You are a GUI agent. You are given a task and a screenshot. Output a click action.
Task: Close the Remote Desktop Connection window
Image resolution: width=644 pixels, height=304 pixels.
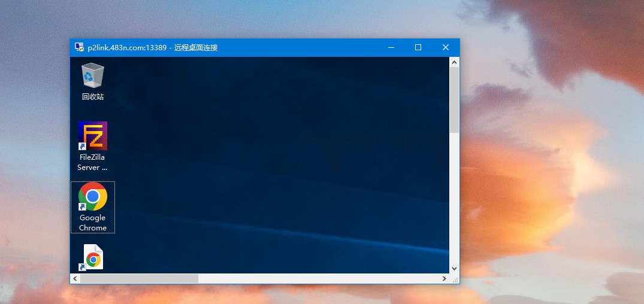[x=446, y=47]
